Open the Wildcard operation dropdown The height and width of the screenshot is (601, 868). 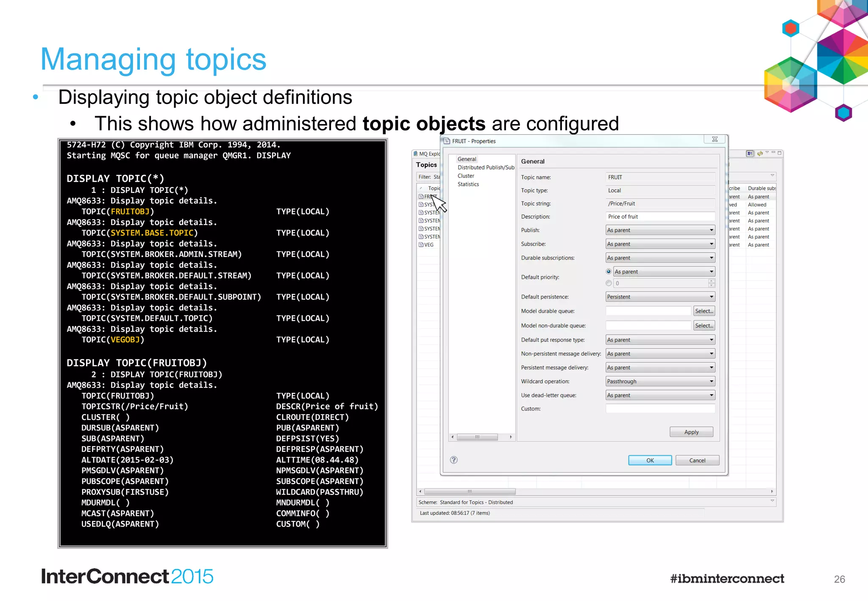pyautogui.click(x=660, y=381)
